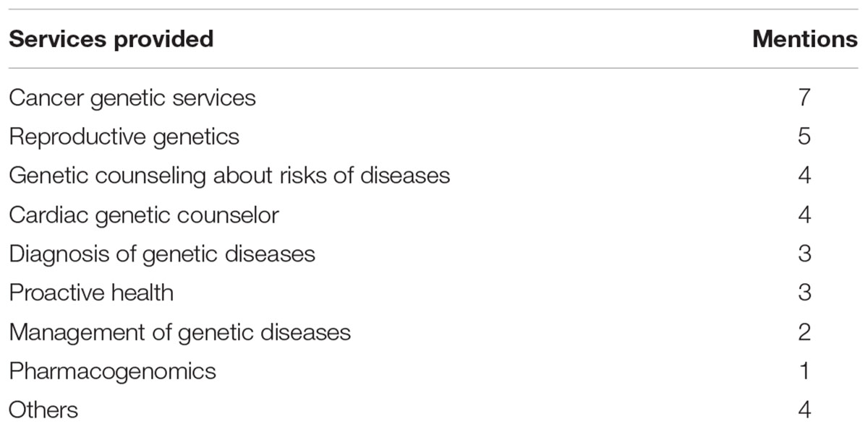The width and height of the screenshot is (868, 427).
Task: Click the mentions value for Others row
Action: point(804,410)
